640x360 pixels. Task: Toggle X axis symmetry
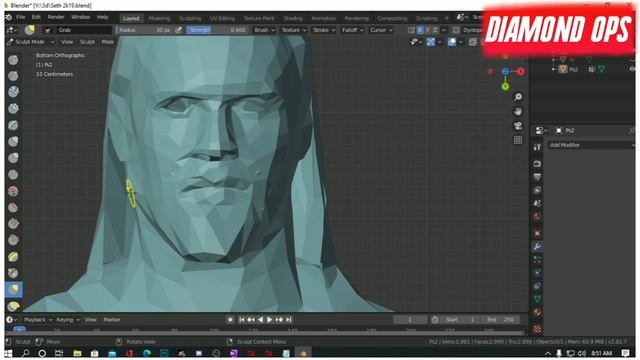[x=420, y=30]
